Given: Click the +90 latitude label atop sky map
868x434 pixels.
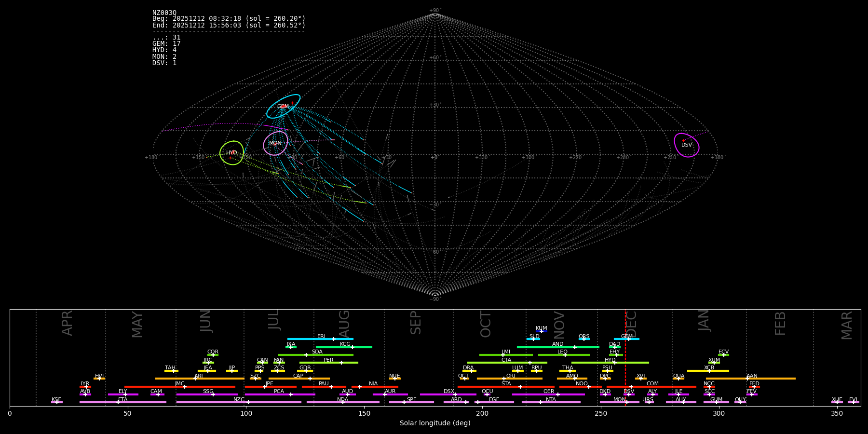Looking at the screenshot, I should (x=435, y=10).
